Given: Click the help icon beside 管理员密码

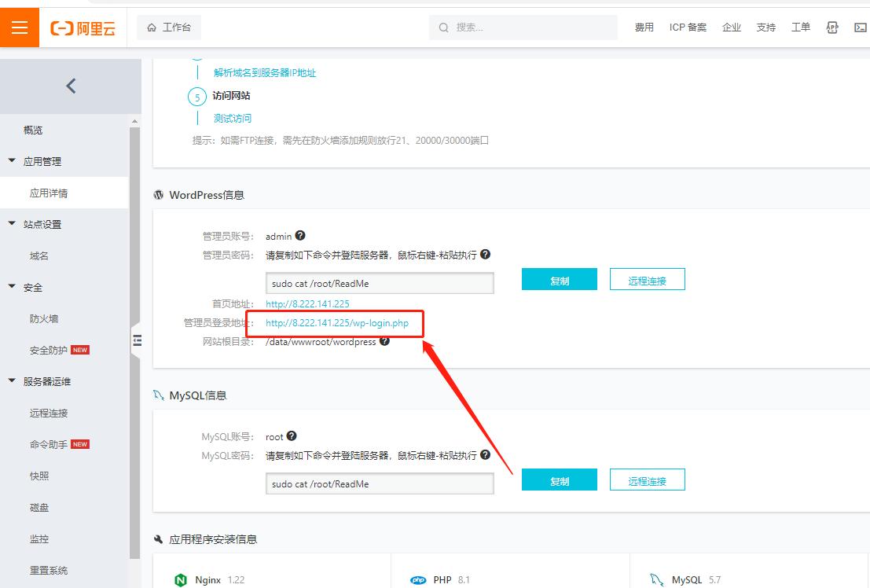Looking at the screenshot, I should tap(485, 254).
